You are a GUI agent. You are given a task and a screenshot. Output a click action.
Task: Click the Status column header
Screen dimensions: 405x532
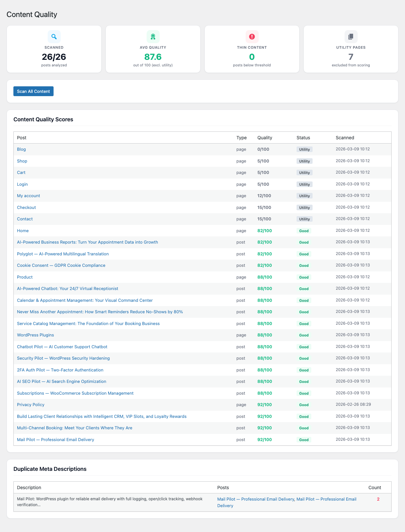303,138
